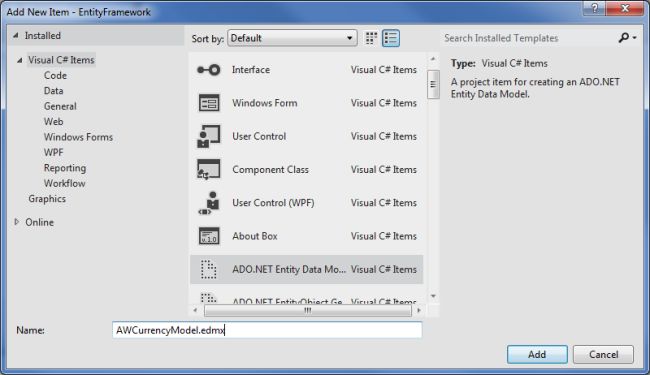Click the search magnifier icon
This screenshot has height=375, width=650.
[623, 38]
